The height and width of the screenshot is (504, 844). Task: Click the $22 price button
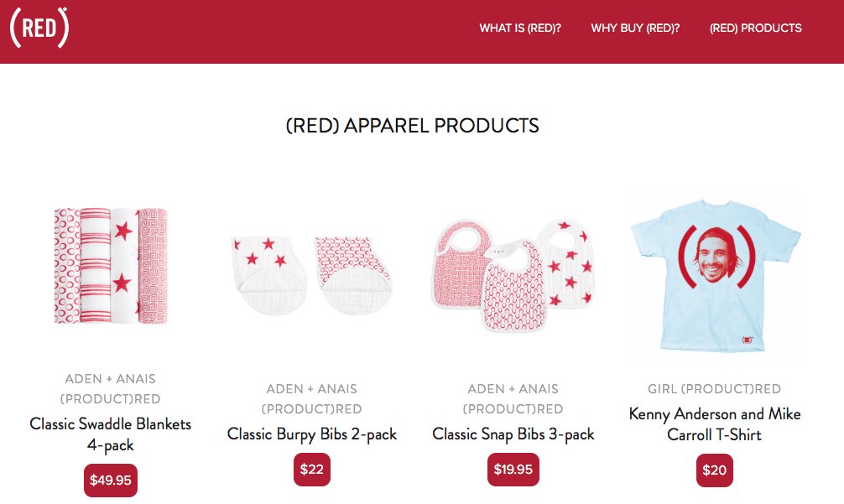(311, 470)
